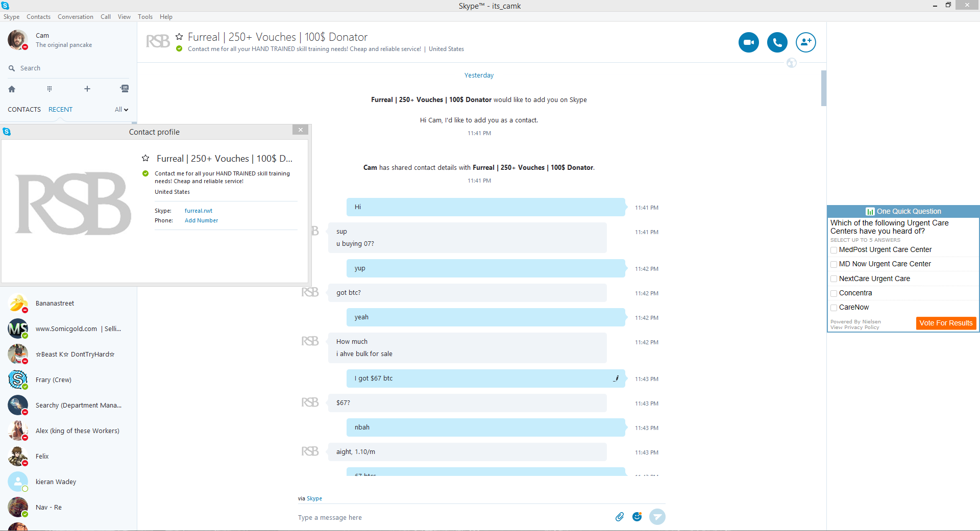Open the View menu
This screenshot has width=980, height=531.
pyautogui.click(x=124, y=17)
